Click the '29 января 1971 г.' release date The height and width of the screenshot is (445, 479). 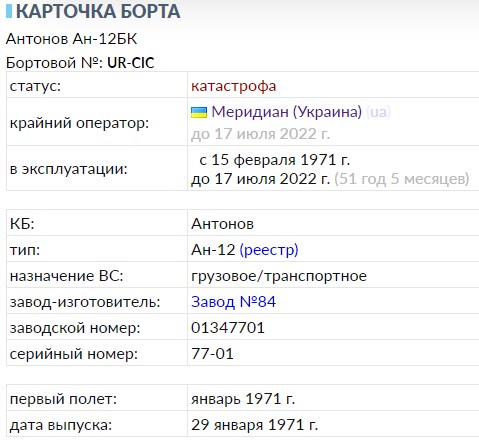pyautogui.click(x=255, y=425)
